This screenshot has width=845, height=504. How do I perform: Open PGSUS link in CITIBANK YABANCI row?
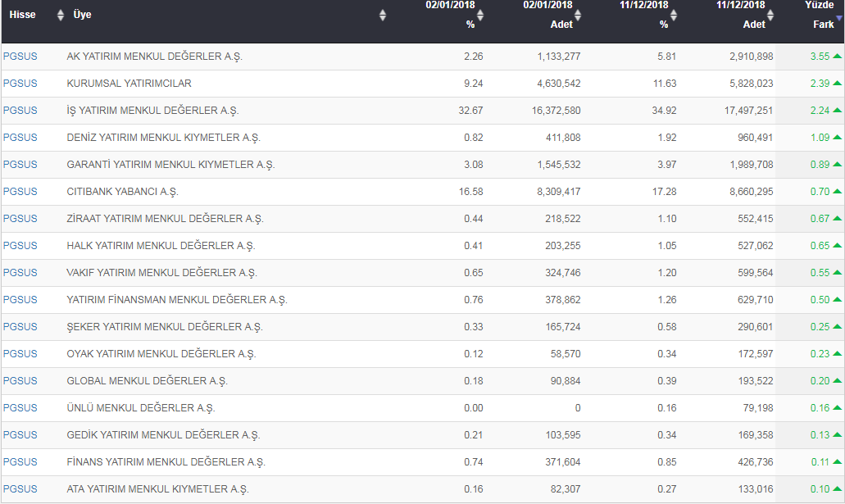(20, 192)
